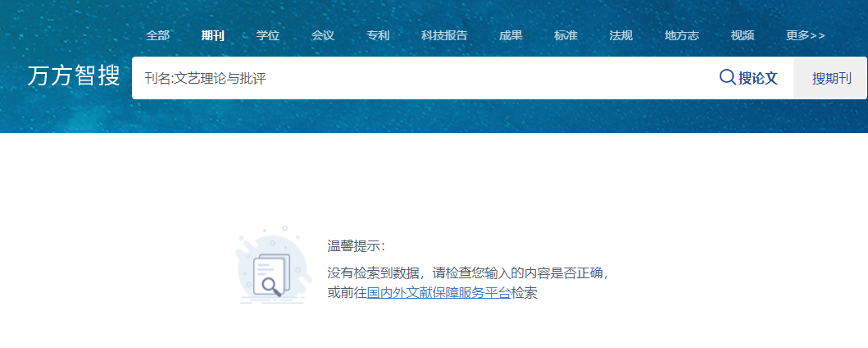Viewport: 868px width, 348px height.
Task: Click the 万方智搜 logo
Action: pos(74,77)
